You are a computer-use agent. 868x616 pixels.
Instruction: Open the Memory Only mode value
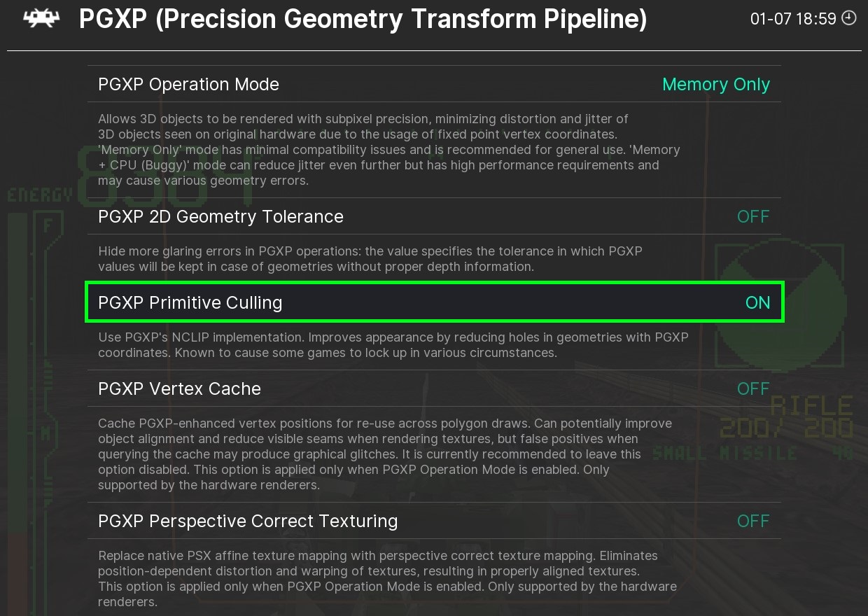pos(715,85)
